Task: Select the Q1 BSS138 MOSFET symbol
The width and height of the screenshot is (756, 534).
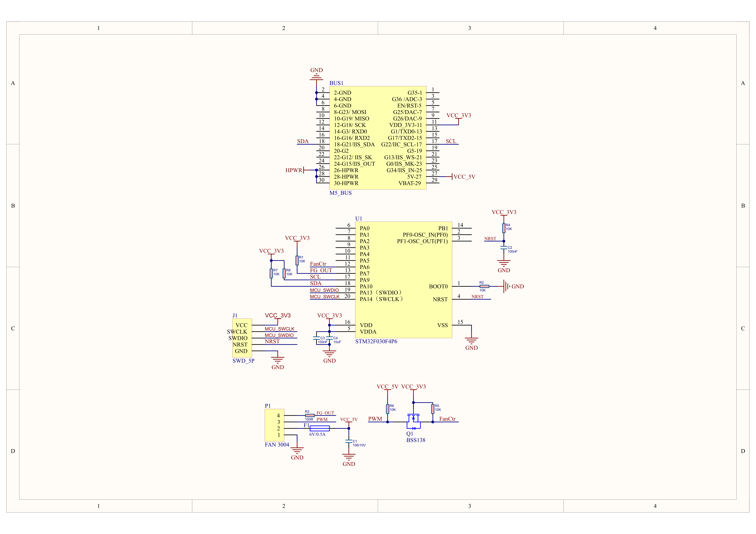Action: 414,422
